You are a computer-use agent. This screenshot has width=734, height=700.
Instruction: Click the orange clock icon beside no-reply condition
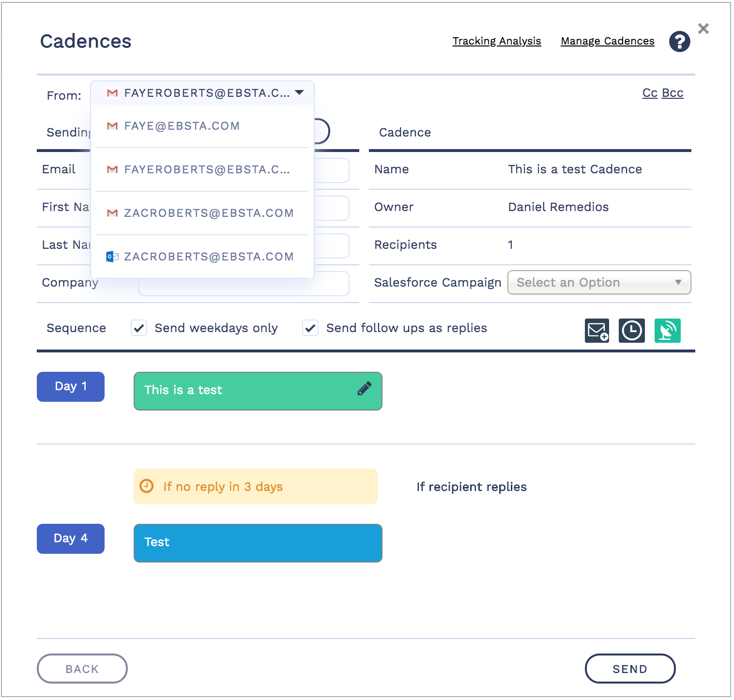click(146, 486)
